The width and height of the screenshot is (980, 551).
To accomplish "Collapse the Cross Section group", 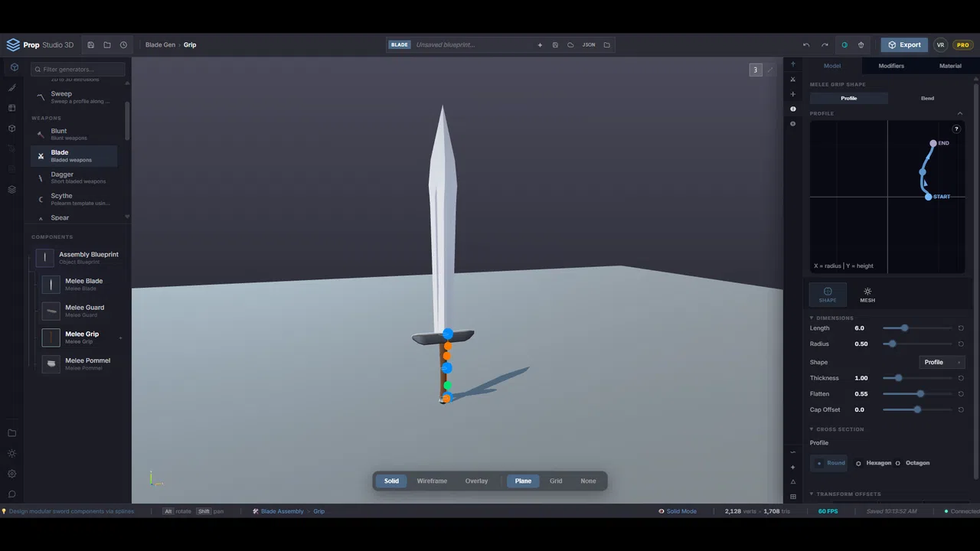I will click(x=836, y=429).
